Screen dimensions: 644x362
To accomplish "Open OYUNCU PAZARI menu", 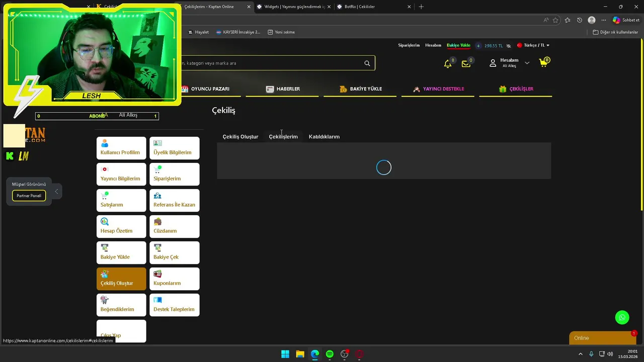I will (x=205, y=89).
